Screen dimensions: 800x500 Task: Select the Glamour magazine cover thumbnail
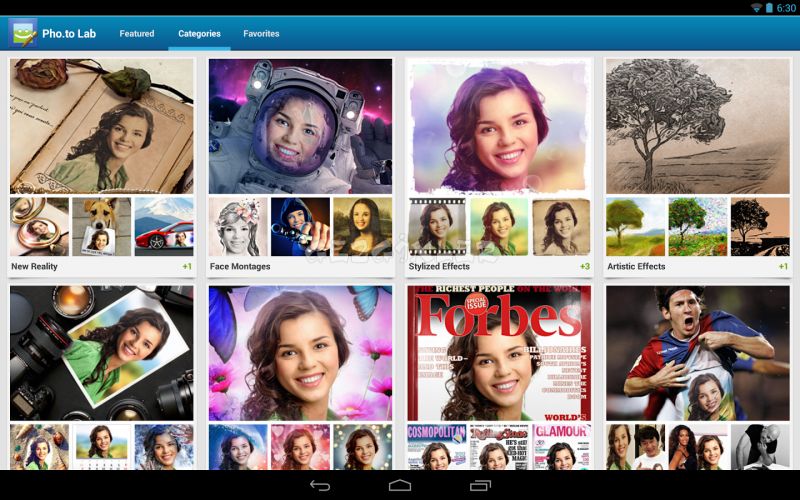pos(561,447)
